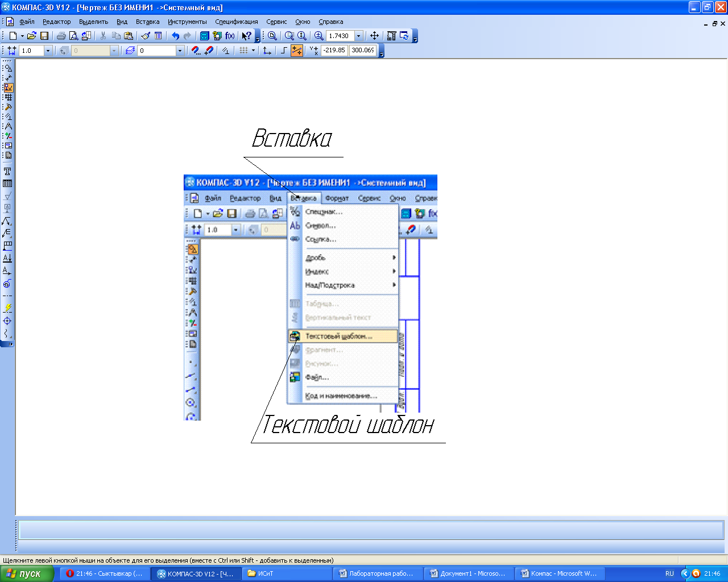
Task: Click the Refresh image icon
Action: [404, 36]
